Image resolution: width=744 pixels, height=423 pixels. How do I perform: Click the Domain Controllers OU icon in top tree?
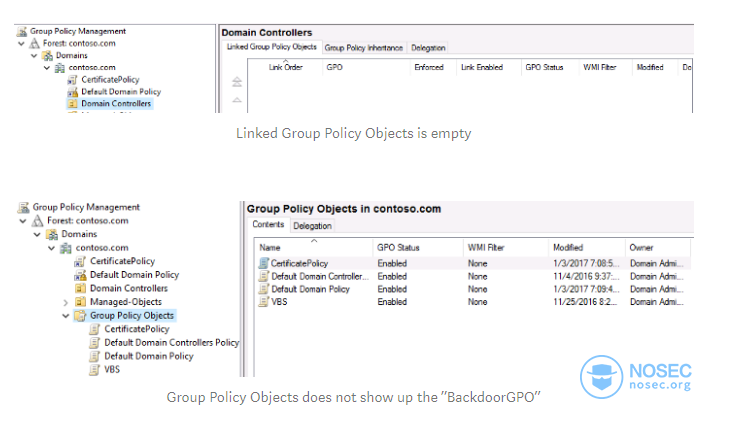click(x=73, y=103)
